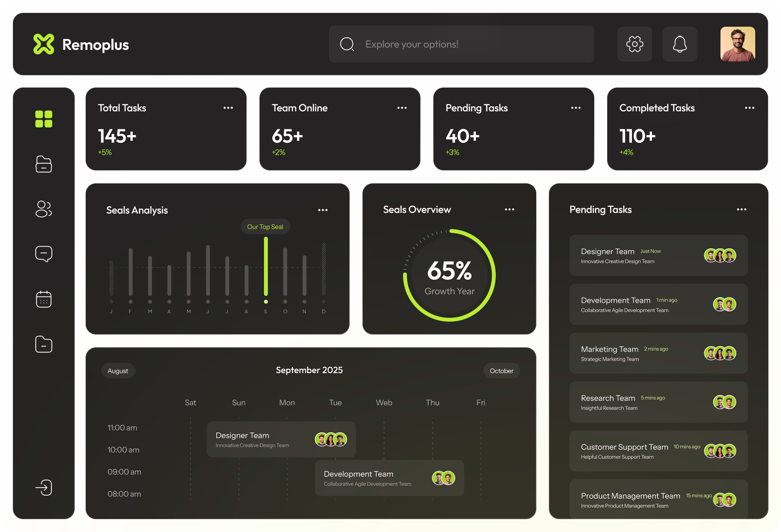Open settings gear icon in header

[635, 44]
